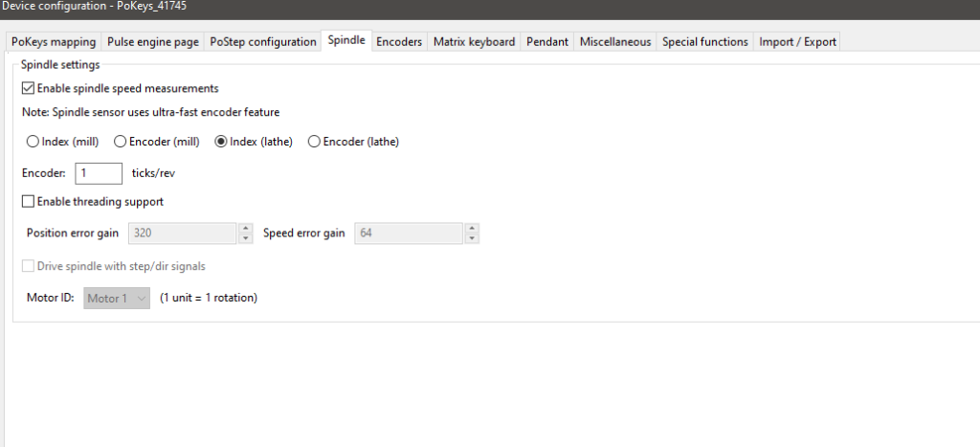This screenshot has width=980, height=447.
Task: Open the Import / Export tab
Action: pos(797,42)
